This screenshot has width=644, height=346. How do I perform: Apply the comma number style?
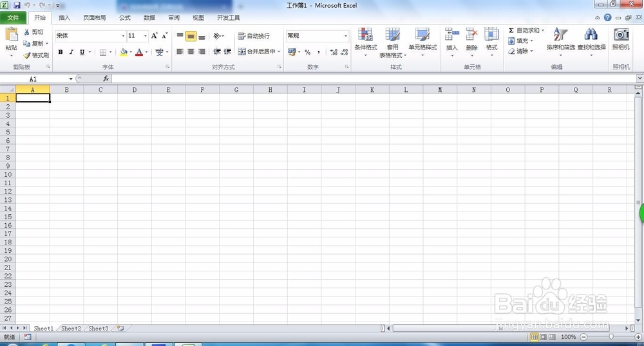(x=319, y=52)
